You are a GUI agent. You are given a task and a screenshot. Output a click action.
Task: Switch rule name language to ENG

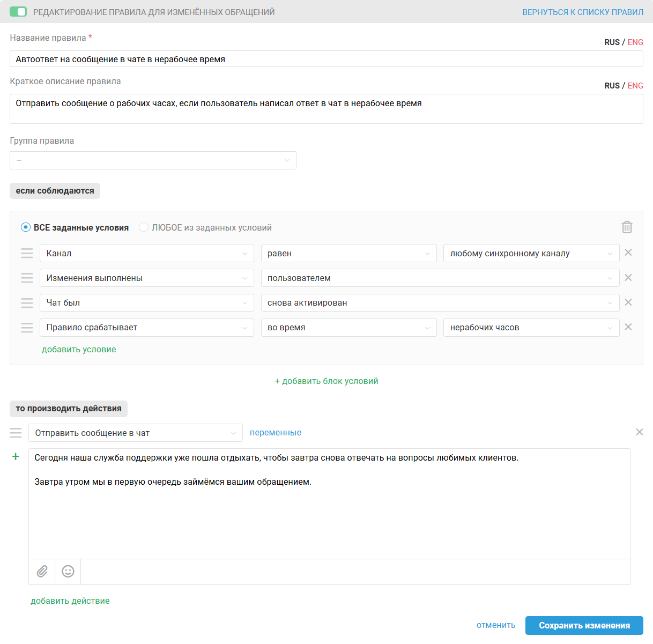[635, 42]
